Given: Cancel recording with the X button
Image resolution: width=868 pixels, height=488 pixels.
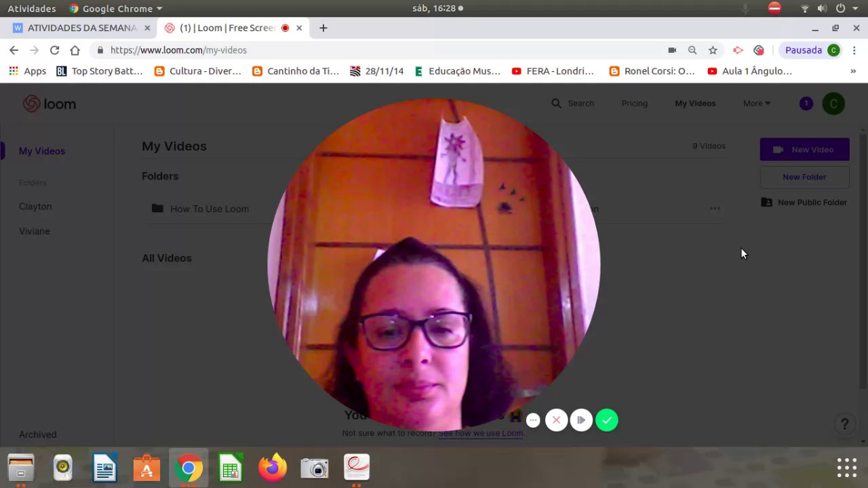Looking at the screenshot, I should tap(556, 420).
